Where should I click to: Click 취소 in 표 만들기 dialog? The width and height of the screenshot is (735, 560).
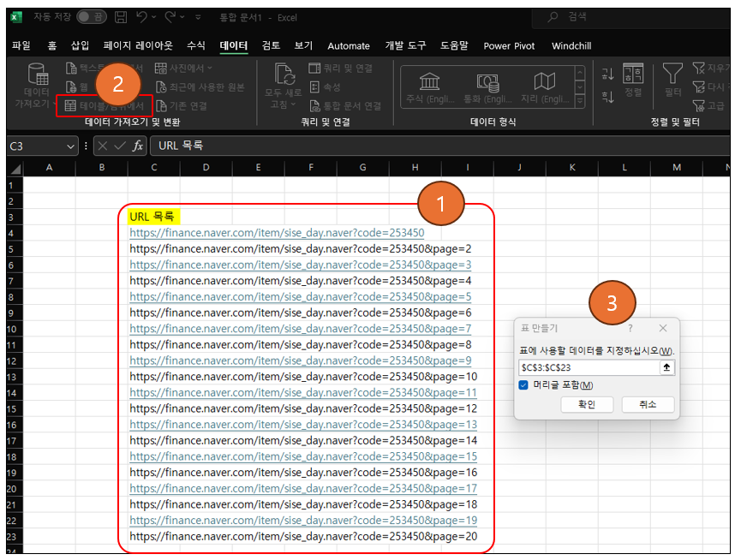pyautogui.click(x=648, y=404)
